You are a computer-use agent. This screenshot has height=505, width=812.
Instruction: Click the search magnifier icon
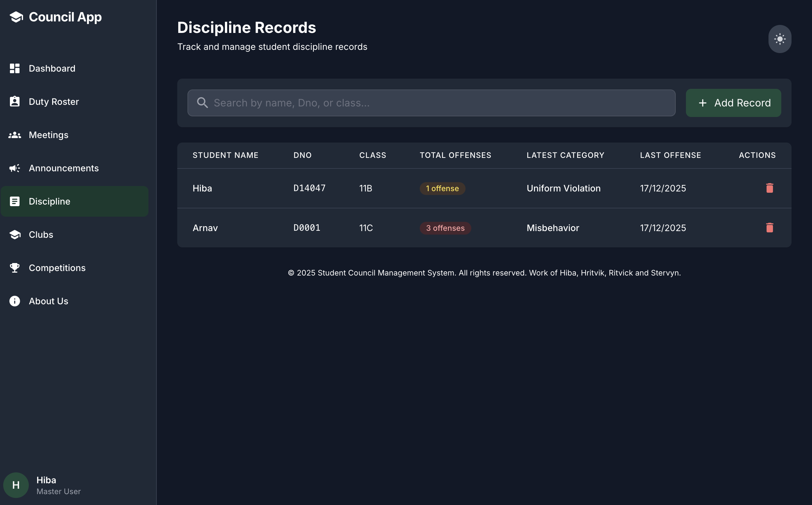(202, 103)
